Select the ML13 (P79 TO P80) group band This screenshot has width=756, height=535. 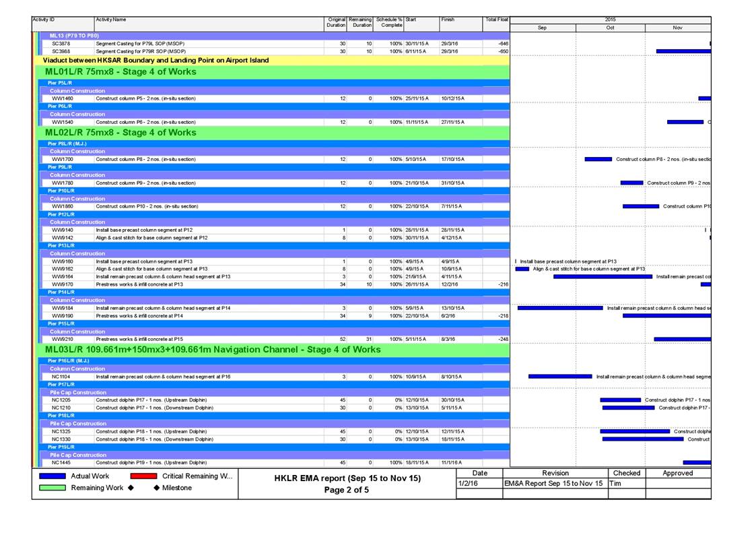click(x=274, y=36)
